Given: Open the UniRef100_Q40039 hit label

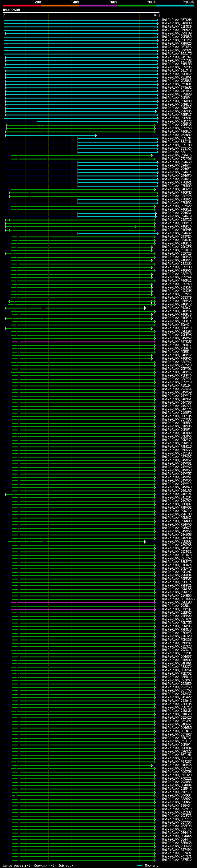Looking at the screenshot, I should point(177,23).
